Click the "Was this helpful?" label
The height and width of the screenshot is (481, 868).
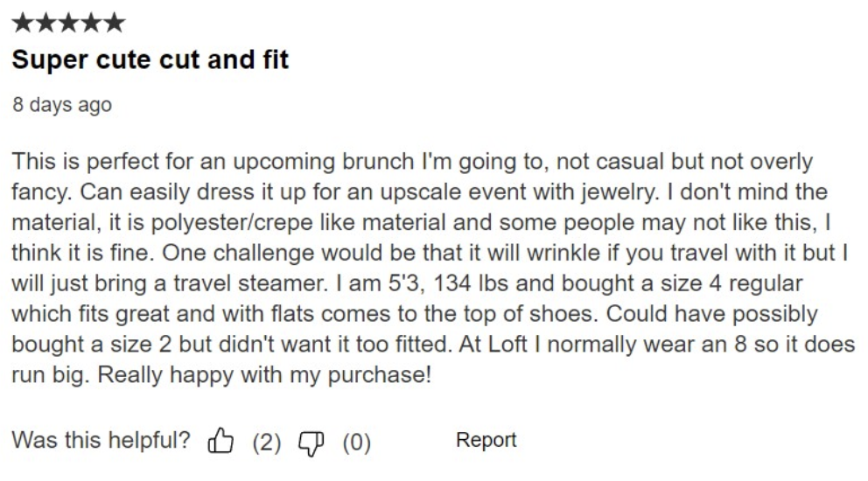pos(101,441)
